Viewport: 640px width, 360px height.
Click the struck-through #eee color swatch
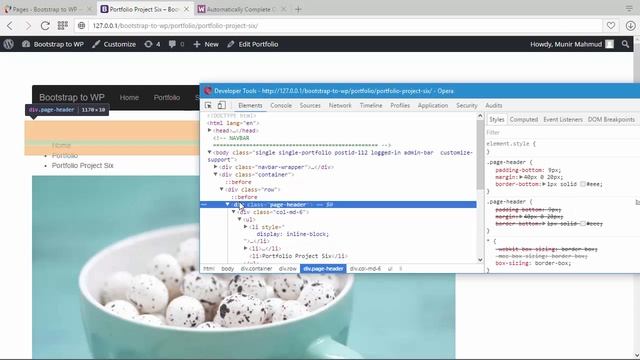tap(583, 224)
